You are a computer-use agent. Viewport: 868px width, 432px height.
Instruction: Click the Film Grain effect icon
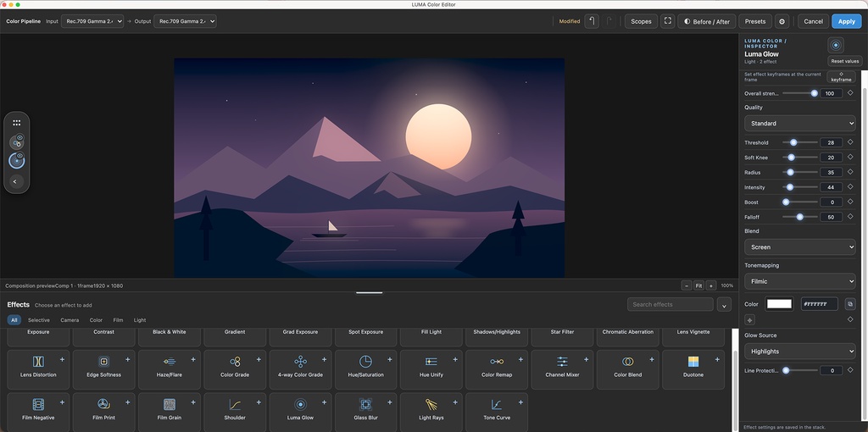[170, 404]
